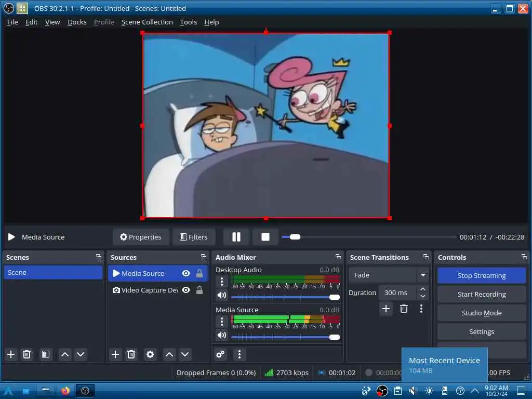Image resolution: width=532 pixels, height=399 pixels.
Task: Click Start Recording button
Action: tap(482, 294)
